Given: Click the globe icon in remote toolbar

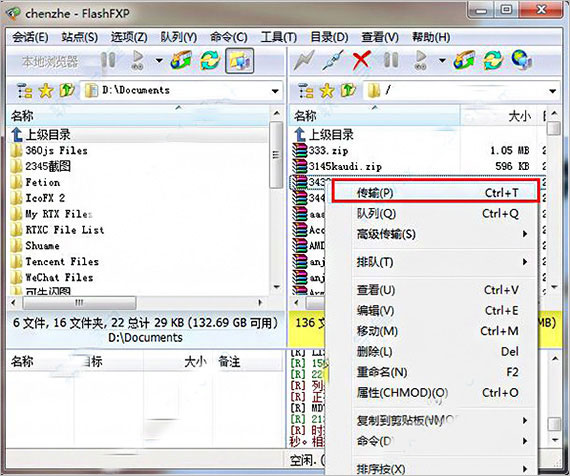Looking at the screenshot, I should click(522, 60).
